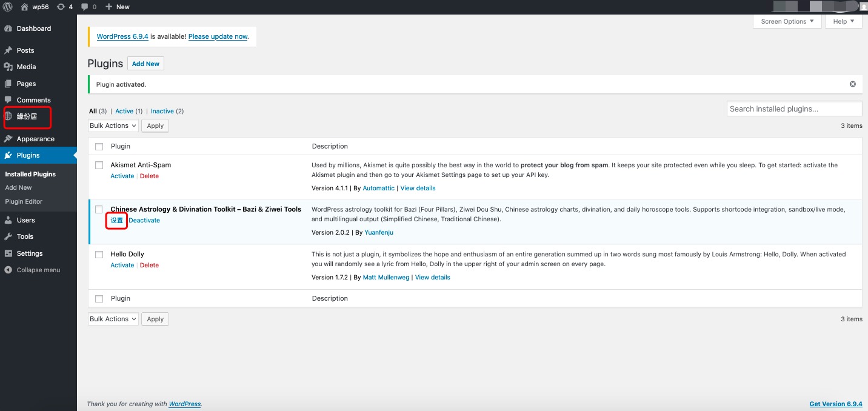Open the 设置 link for Chinese Astrology plugin
This screenshot has height=411, width=868.
[116, 220]
